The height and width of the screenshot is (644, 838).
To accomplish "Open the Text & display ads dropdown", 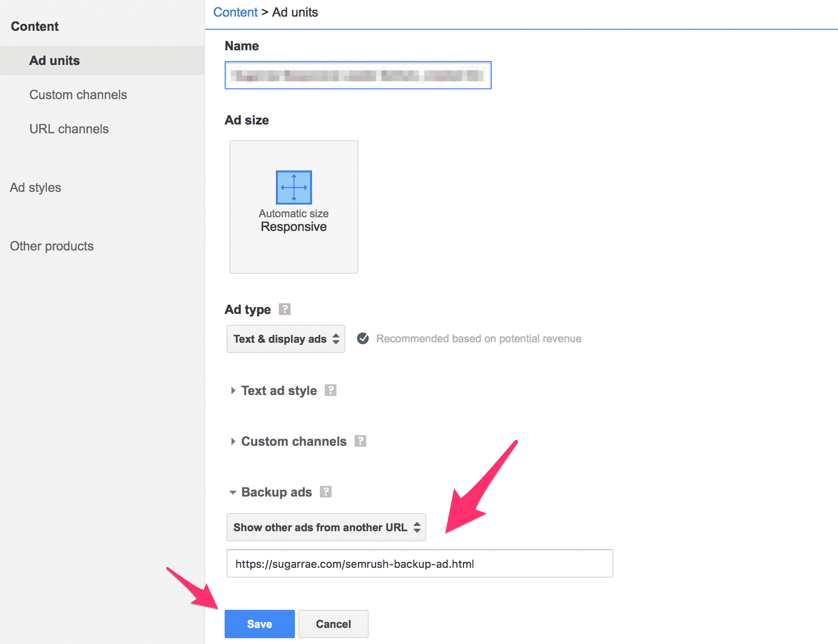I will [x=286, y=339].
